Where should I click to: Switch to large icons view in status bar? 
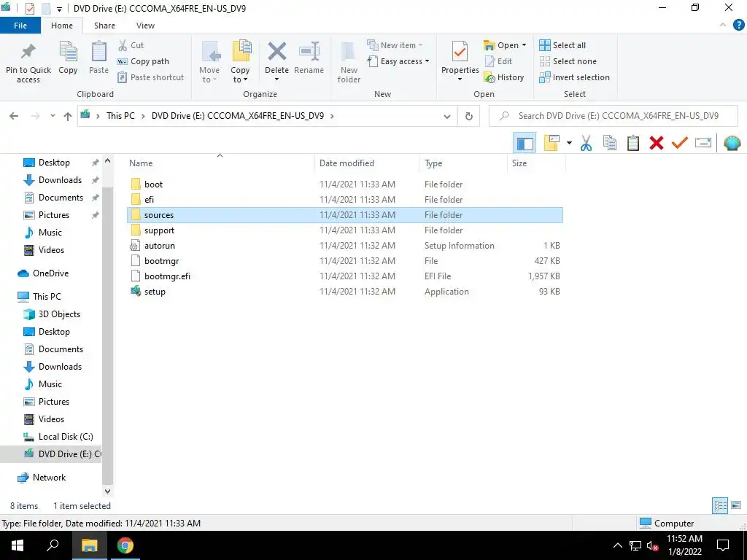point(736,505)
